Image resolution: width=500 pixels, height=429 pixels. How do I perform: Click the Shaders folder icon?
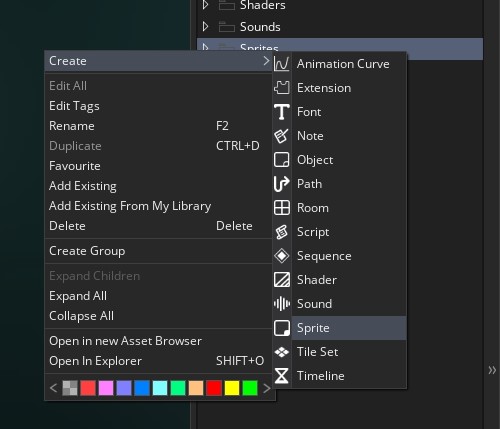tap(227, 5)
